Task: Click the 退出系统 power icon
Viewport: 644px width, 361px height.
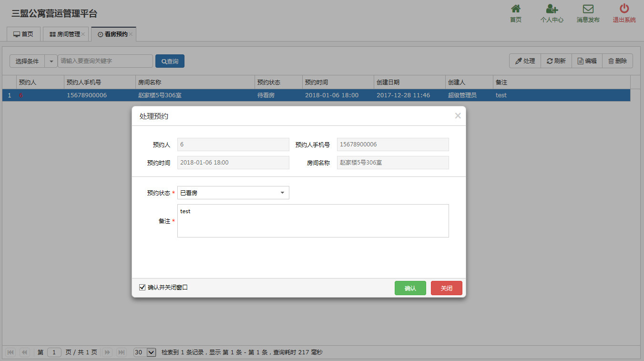Action: pos(624,9)
